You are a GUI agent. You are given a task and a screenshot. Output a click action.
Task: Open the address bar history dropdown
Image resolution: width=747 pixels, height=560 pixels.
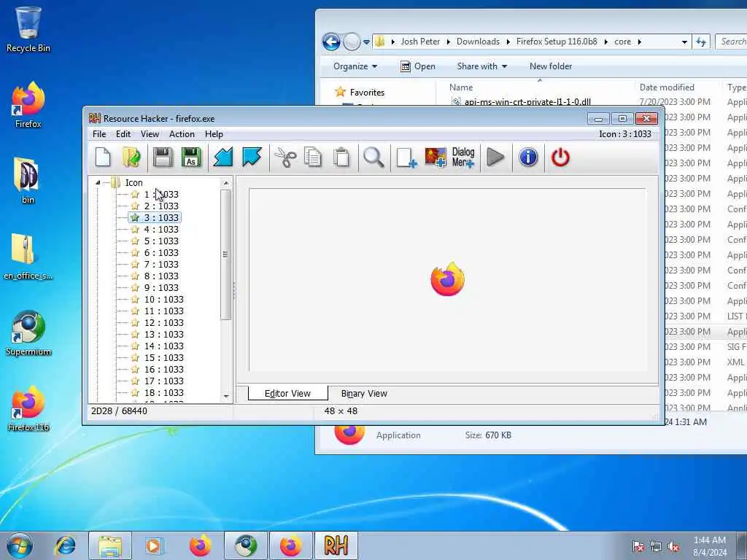(684, 42)
